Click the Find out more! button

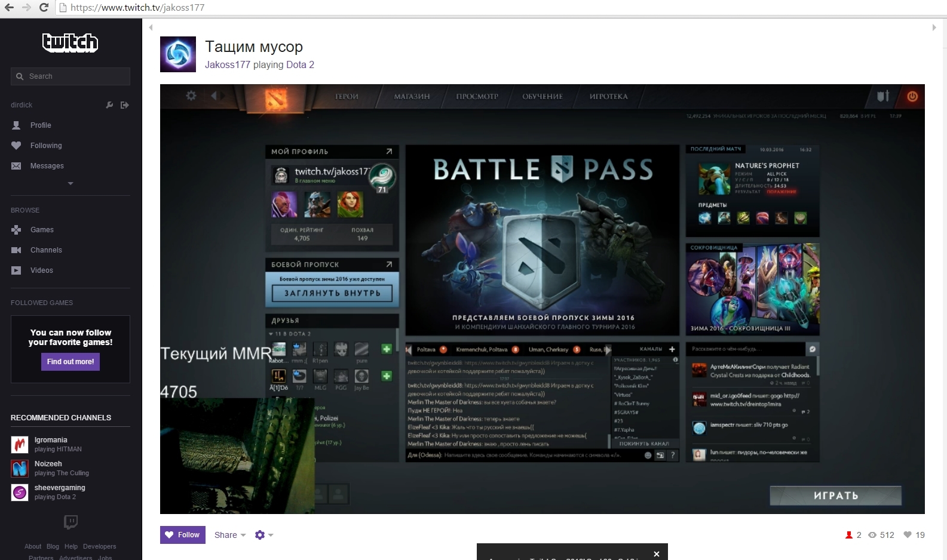click(x=71, y=362)
